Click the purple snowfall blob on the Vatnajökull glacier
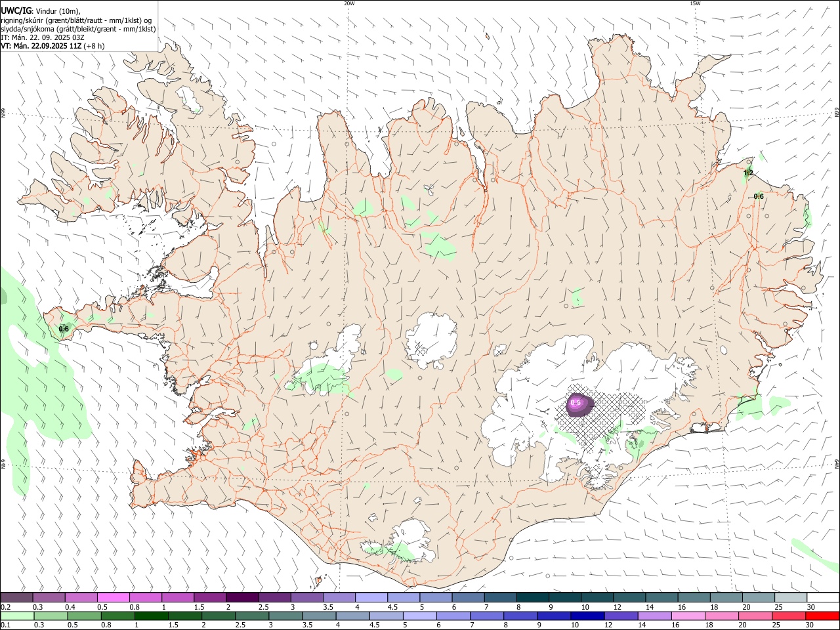Viewport: 840px width, 630px height. [579, 404]
